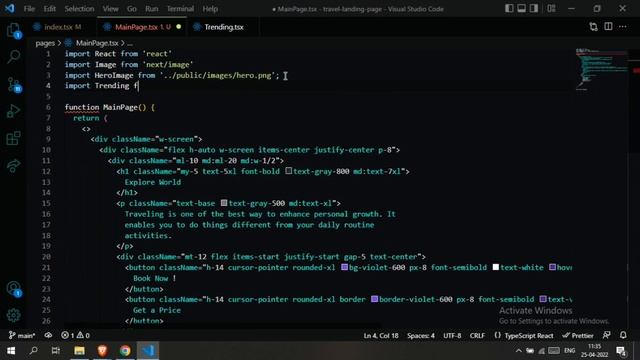Show hidden system tray icons
The height and width of the screenshot is (360, 640).
pos(518,351)
